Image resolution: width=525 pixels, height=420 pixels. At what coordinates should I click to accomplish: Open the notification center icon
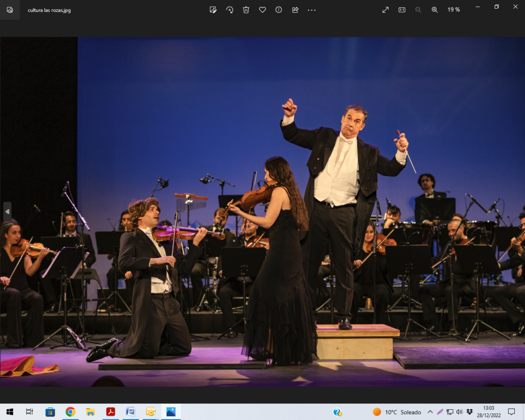coord(511,412)
